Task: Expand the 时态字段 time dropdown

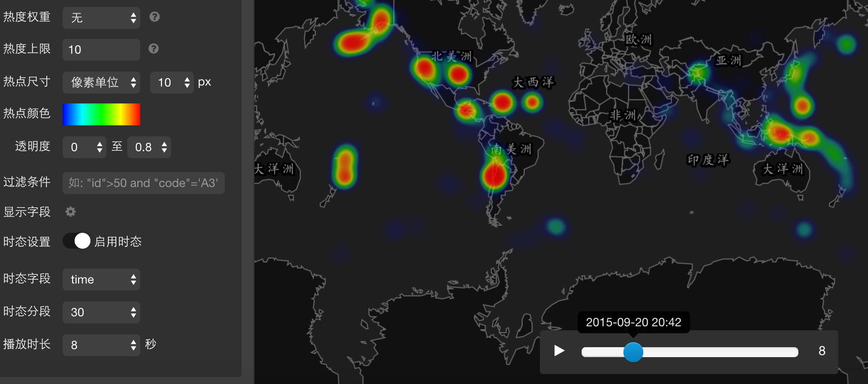Action: [101, 280]
